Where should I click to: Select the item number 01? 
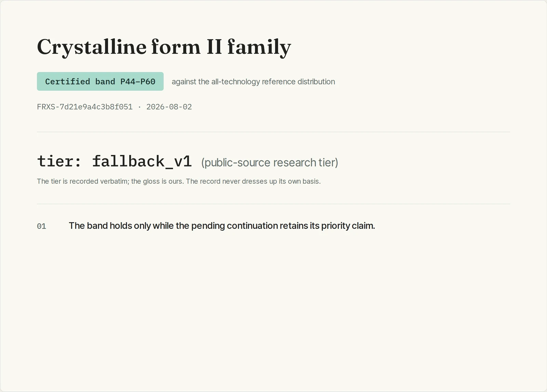coord(41,226)
